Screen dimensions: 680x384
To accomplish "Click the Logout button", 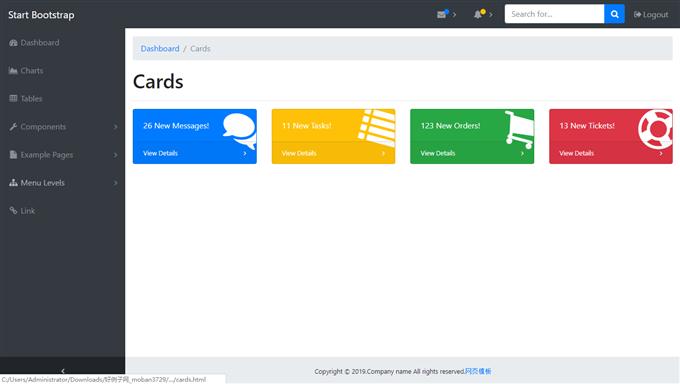I will (651, 14).
